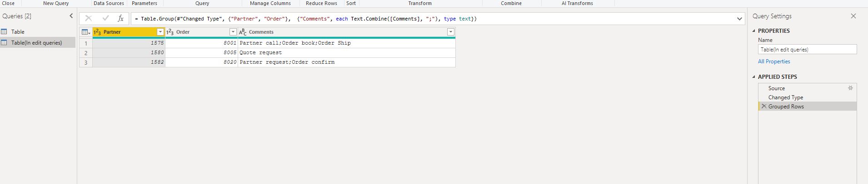Click the Queries [2] pane heading
Viewport: 868px width, 184px height.
click(x=17, y=16)
